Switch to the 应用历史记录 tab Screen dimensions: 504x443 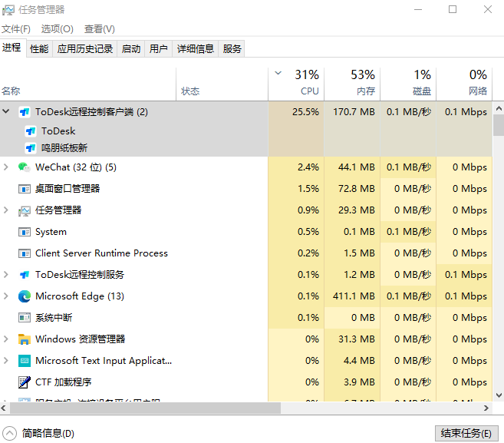85,49
